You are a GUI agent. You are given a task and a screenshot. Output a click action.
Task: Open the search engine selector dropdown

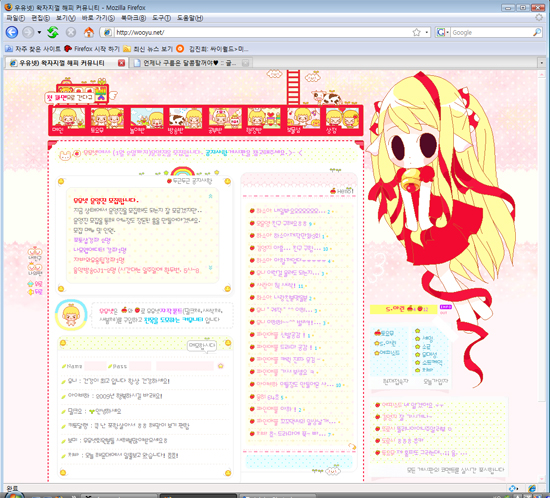(x=442, y=32)
